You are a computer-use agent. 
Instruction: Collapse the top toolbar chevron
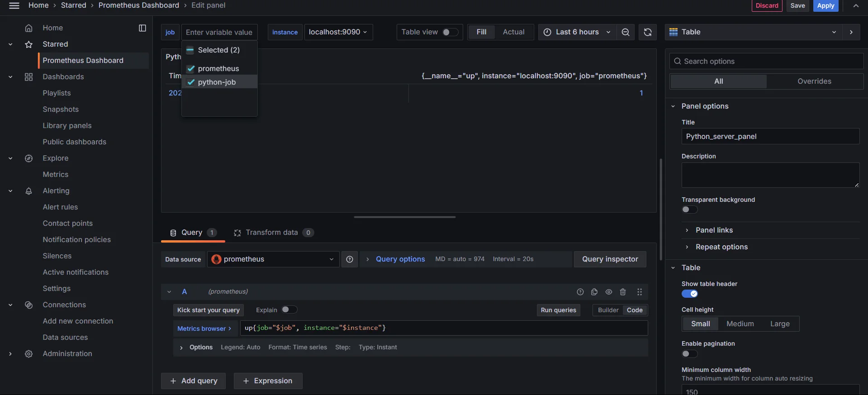pos(856,6)
